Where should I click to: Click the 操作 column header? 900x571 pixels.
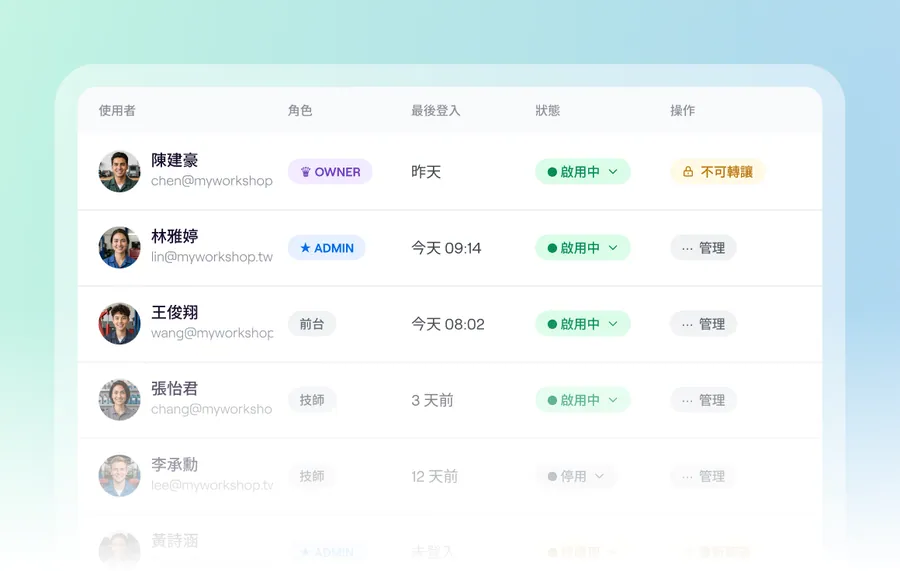(x=682, y=110)
